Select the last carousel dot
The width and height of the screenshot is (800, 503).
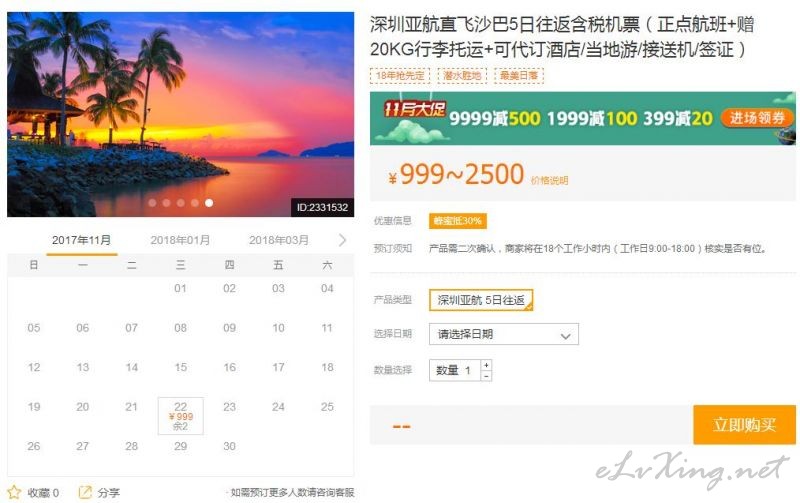[x=209, y=203]
